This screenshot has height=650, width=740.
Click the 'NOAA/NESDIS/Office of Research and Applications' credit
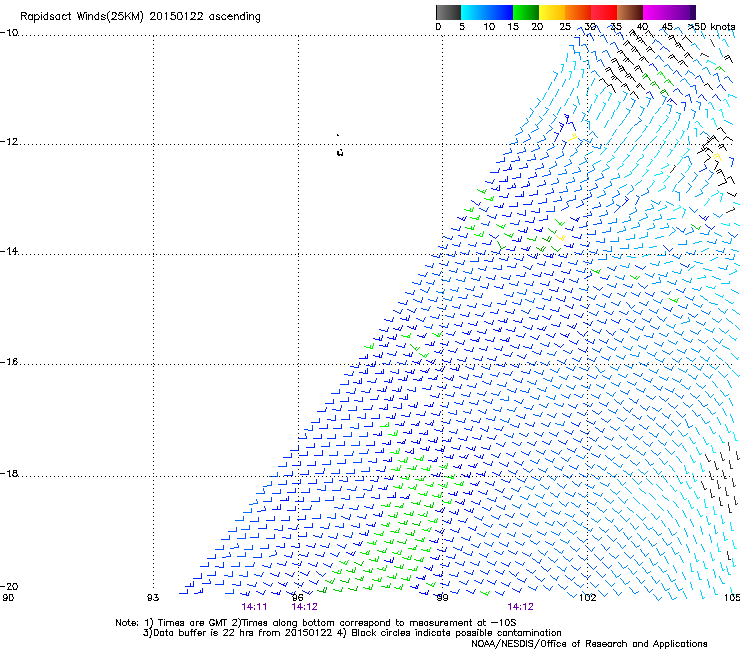[x=589, y=644]
